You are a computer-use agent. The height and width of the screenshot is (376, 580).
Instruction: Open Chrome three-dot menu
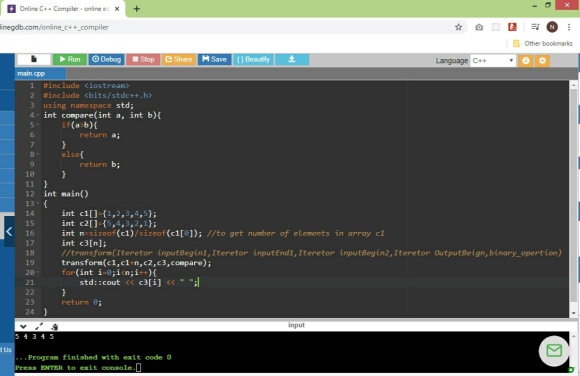[x=569, y=27]
